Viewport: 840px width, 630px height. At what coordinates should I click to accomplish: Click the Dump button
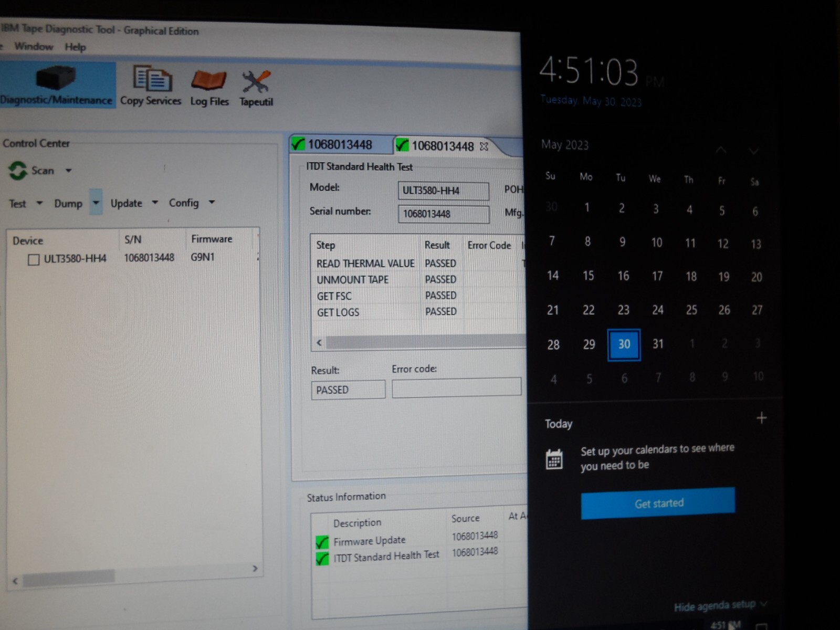(68, 204)
